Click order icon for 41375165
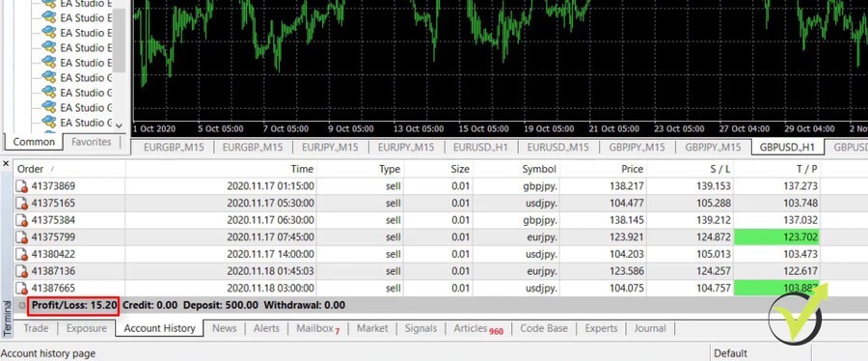 tap(21, 204)
